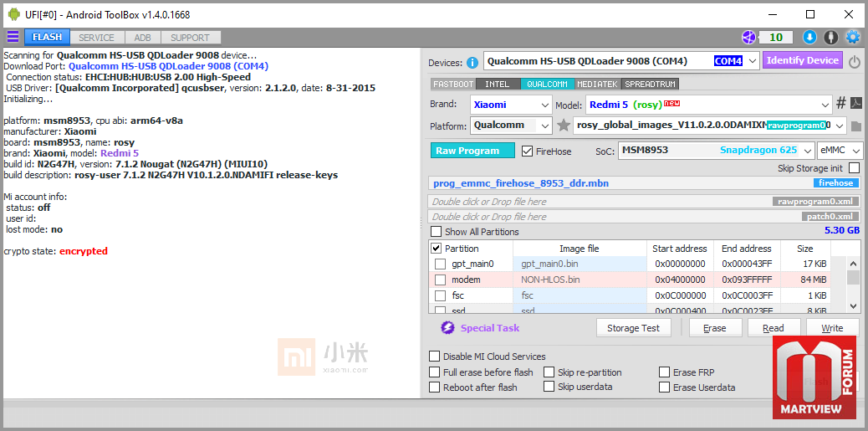Open the ADB tab
Screen dimensions: 868x431
[x=142, y=38]
